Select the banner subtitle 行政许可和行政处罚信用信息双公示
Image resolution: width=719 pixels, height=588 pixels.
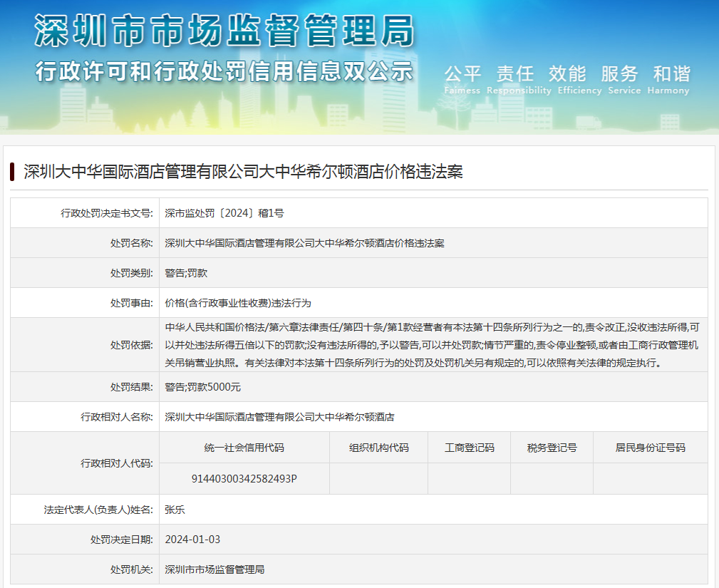[x=224, y=71]
